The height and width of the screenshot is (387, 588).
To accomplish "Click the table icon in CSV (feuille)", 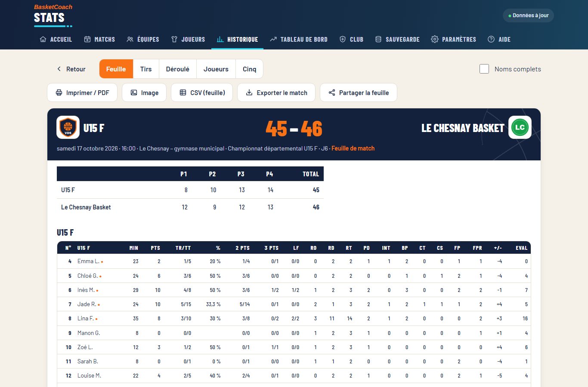I will 183,92.
